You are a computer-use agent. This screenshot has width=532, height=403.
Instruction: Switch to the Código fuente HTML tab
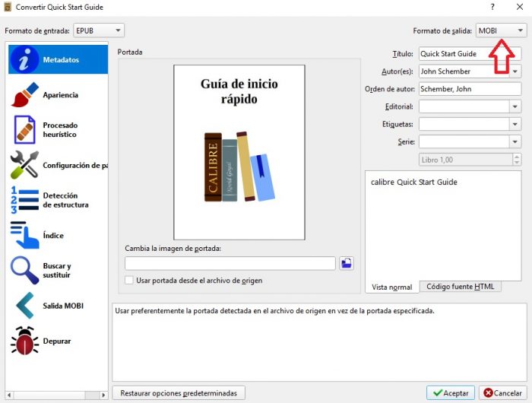[460, 287]
